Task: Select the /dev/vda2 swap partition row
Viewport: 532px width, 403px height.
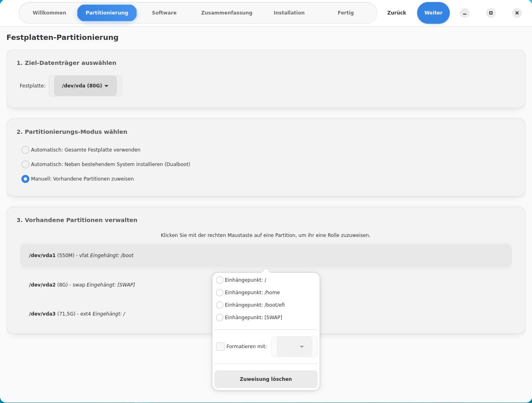Action: [x=113, y=285]
